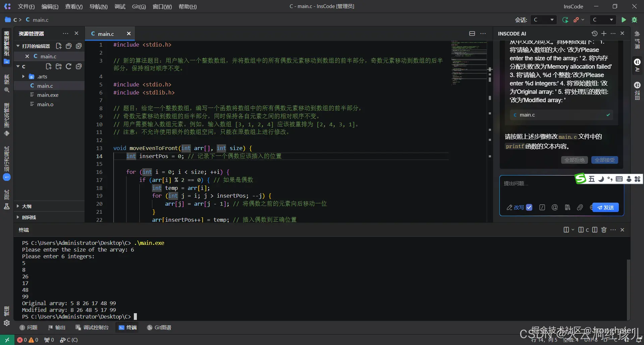Show INSCODE AI chat history

pyautogui.click(x=594, y=33)
